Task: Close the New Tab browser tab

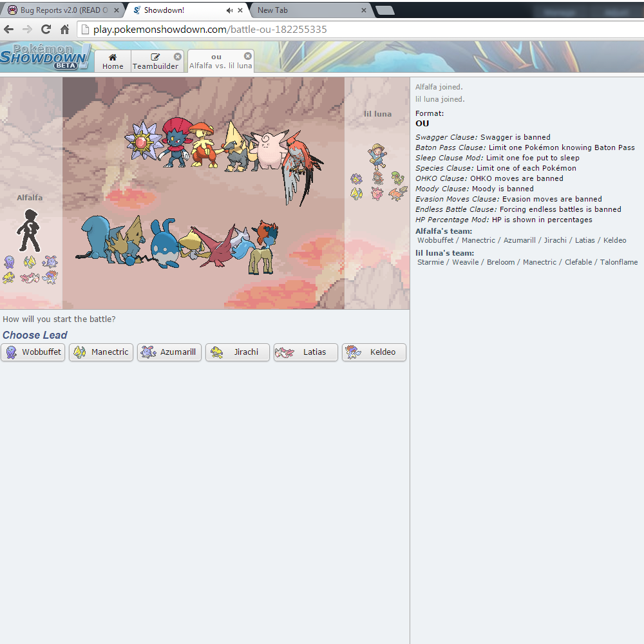Action: point(363,10)
